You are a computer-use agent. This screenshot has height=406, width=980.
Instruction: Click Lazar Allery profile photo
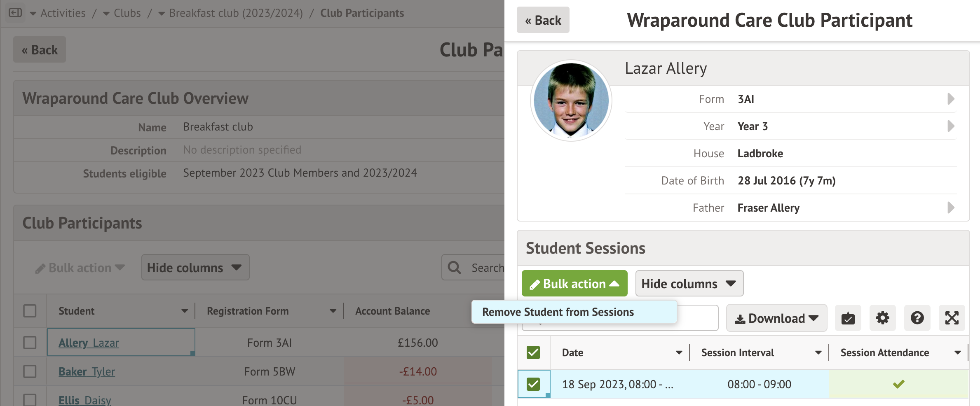[571, 100]
